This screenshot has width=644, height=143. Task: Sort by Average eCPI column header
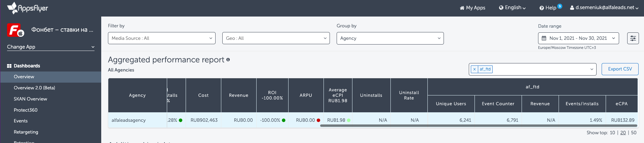338,95
